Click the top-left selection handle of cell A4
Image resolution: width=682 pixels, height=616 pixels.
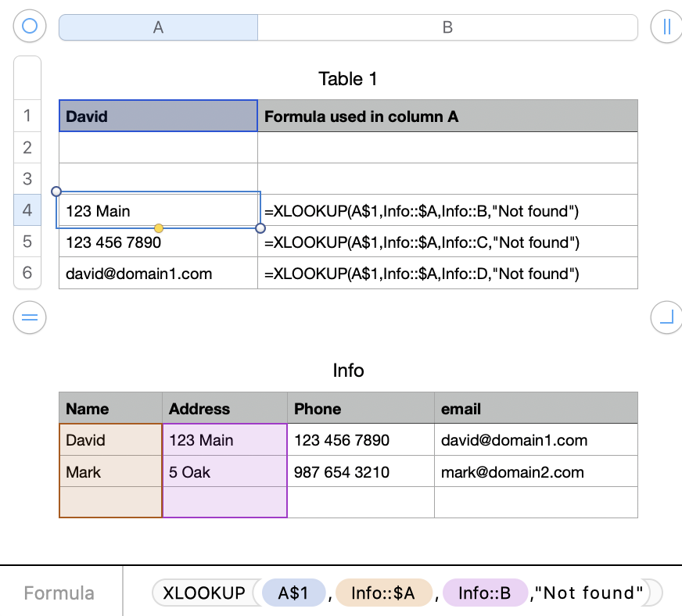coord(56,192)
